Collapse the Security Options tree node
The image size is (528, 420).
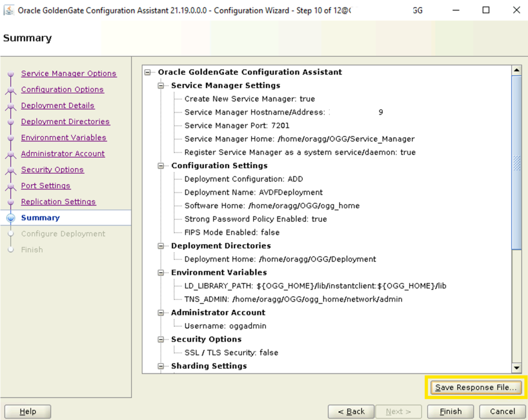pos(161,340)
